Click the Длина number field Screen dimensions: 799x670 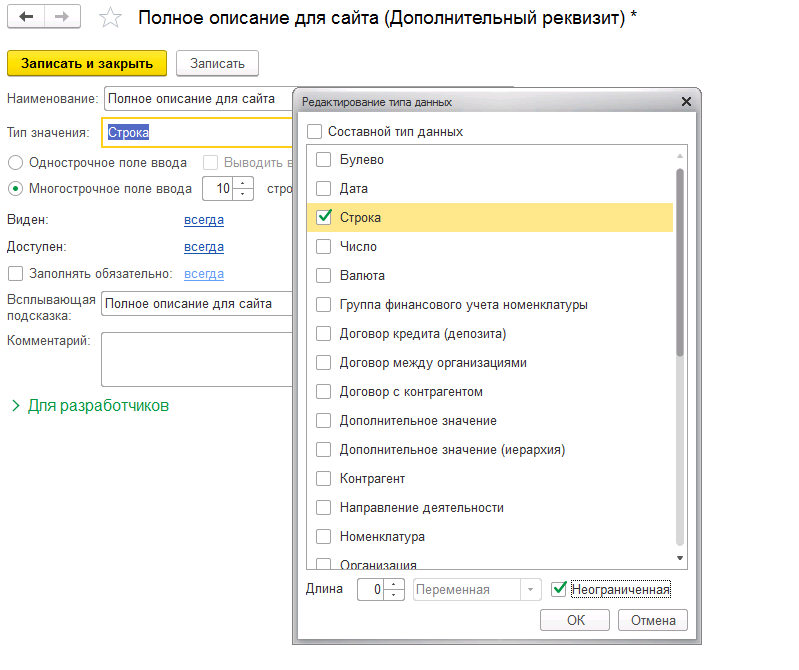click(370, 589)
